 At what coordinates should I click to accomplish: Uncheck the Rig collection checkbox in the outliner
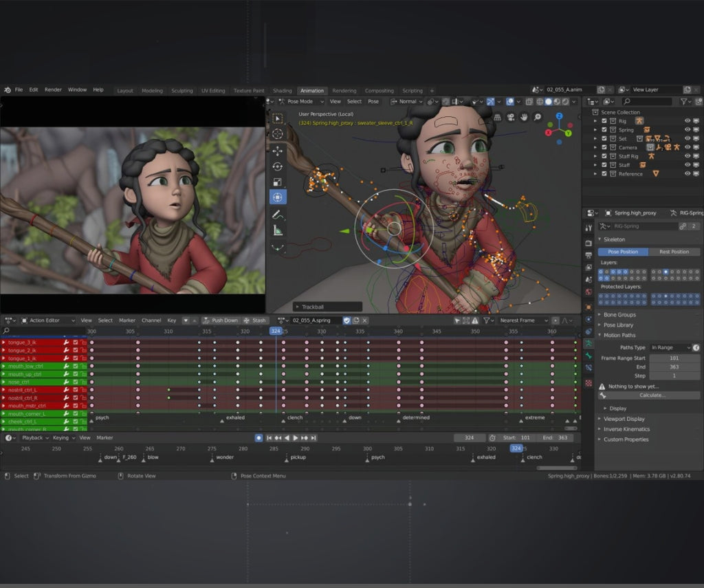(604, 121)
